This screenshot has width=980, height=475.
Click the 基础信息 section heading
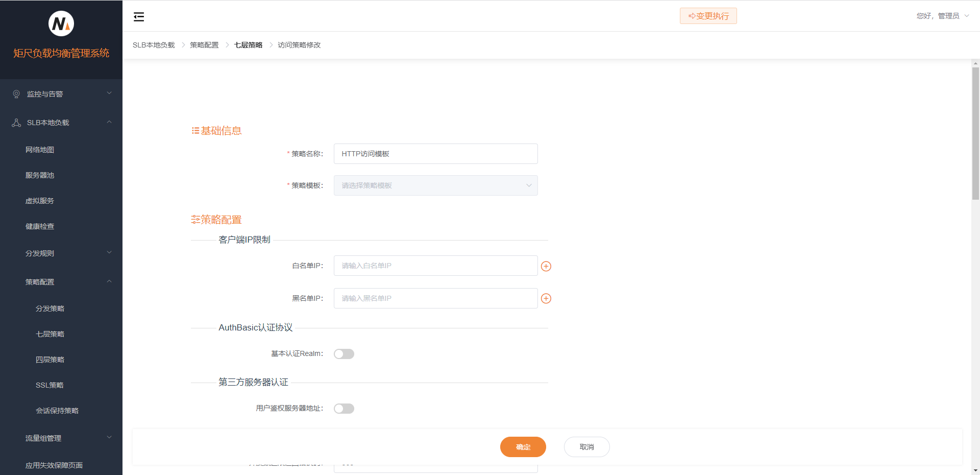pyautogui.click(x=216, y=131)
